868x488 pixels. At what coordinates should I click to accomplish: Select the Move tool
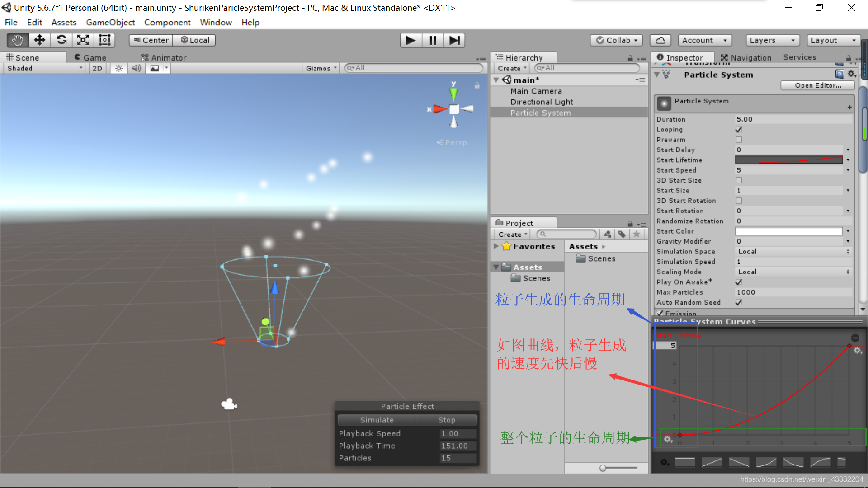pyautogui.click(x=39, y=40)
